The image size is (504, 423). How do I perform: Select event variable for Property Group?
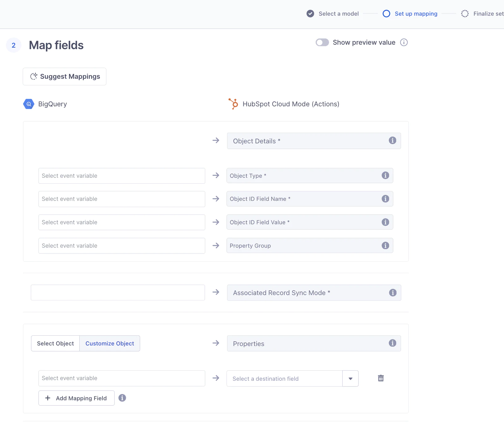pos(122,246)
